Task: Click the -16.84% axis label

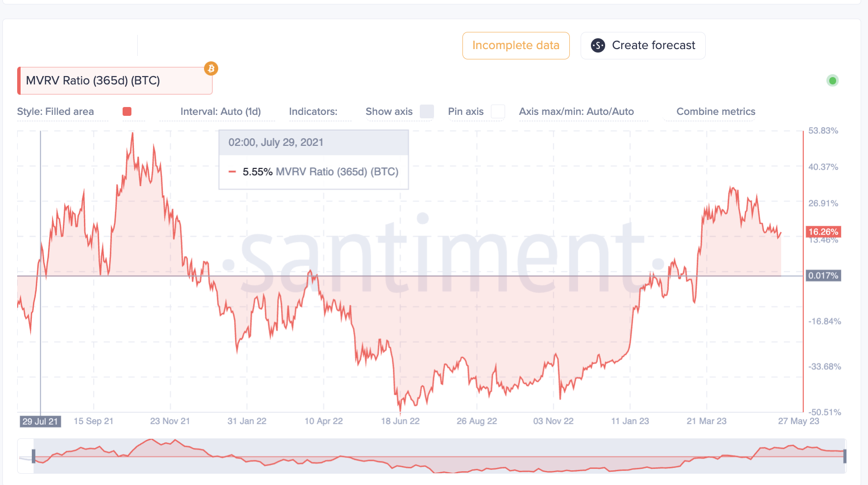Action: coord(825,322)
